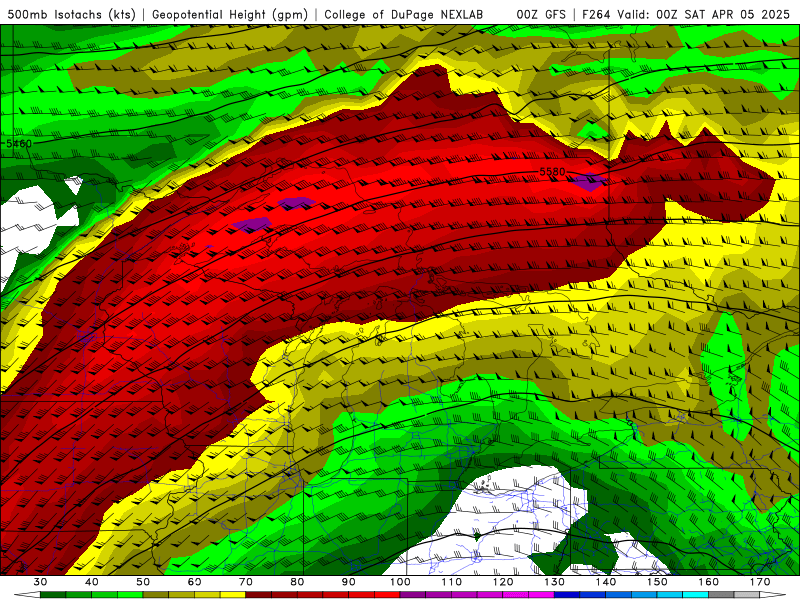Click the cyan colorbar swatch just before 160

[x=695, y=595]
